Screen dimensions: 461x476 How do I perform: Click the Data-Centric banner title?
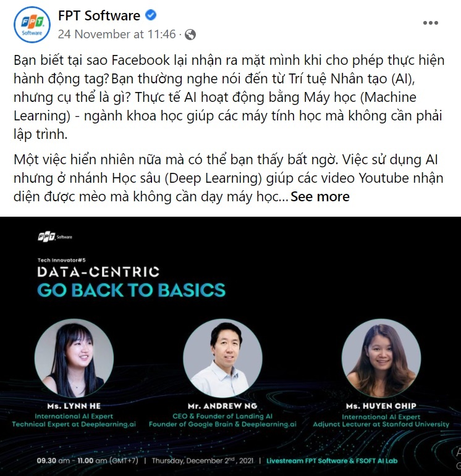[98, 272]
